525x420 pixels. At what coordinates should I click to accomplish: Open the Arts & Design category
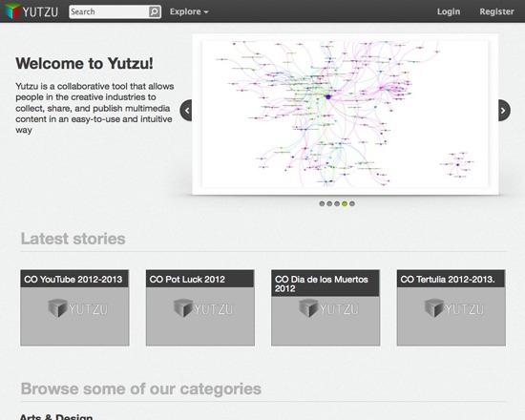pos(56,416)
